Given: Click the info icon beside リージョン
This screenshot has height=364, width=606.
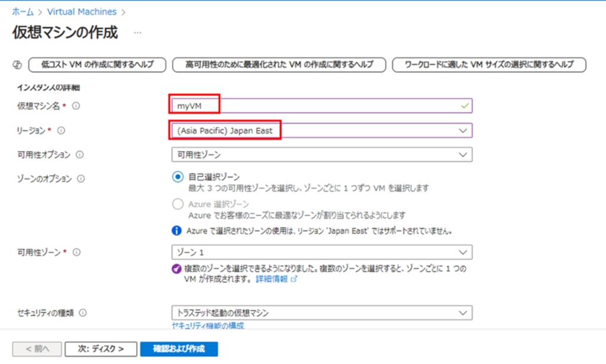Looking at the screenshot, I should [61, 130].
